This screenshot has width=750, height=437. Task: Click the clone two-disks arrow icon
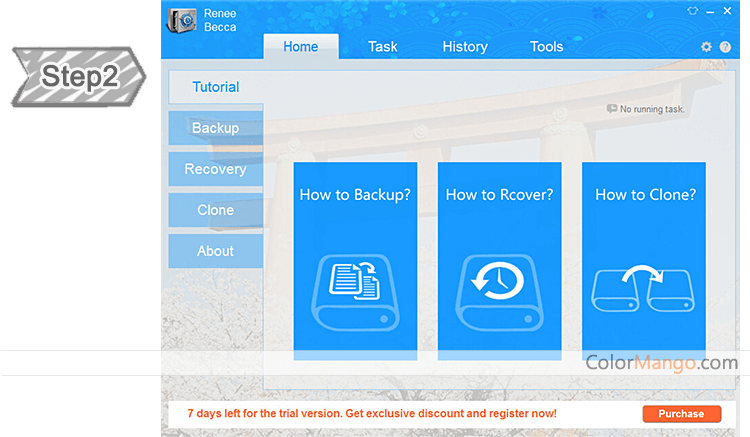point(643,290)
